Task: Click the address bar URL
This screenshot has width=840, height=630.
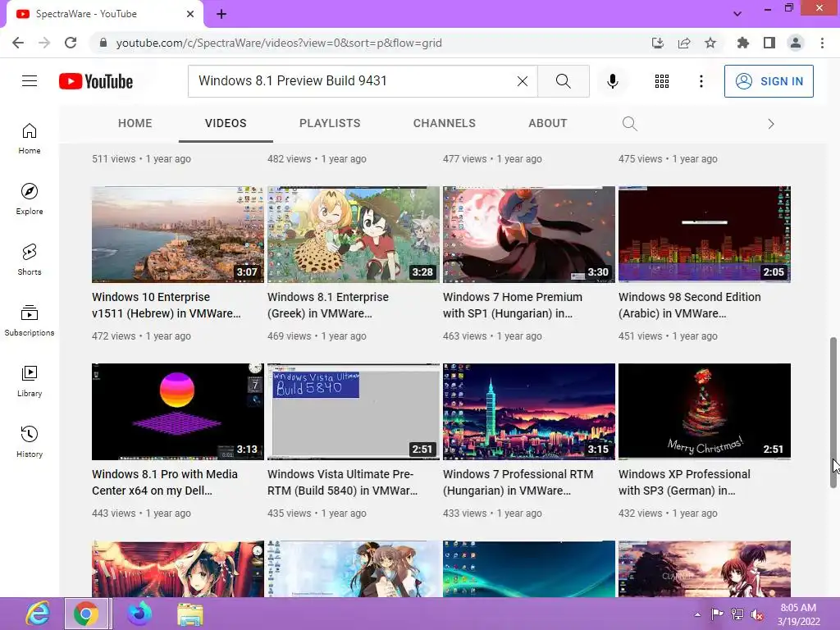Action: 279,43
